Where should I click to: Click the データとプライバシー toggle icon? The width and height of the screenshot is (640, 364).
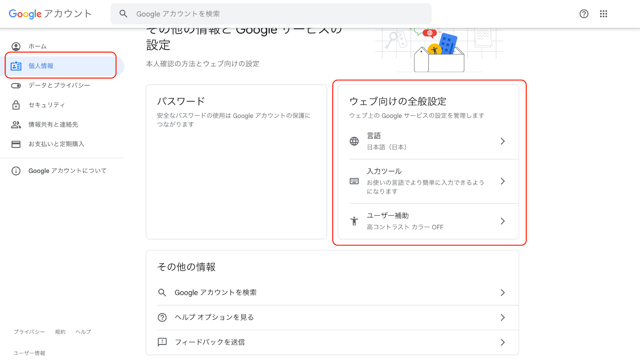coord(16,86)
